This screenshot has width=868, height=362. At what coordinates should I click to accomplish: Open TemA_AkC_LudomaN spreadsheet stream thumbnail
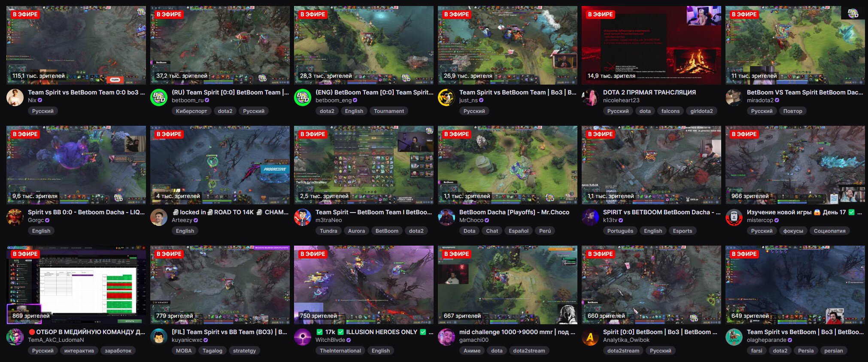(x=76, y=285)
